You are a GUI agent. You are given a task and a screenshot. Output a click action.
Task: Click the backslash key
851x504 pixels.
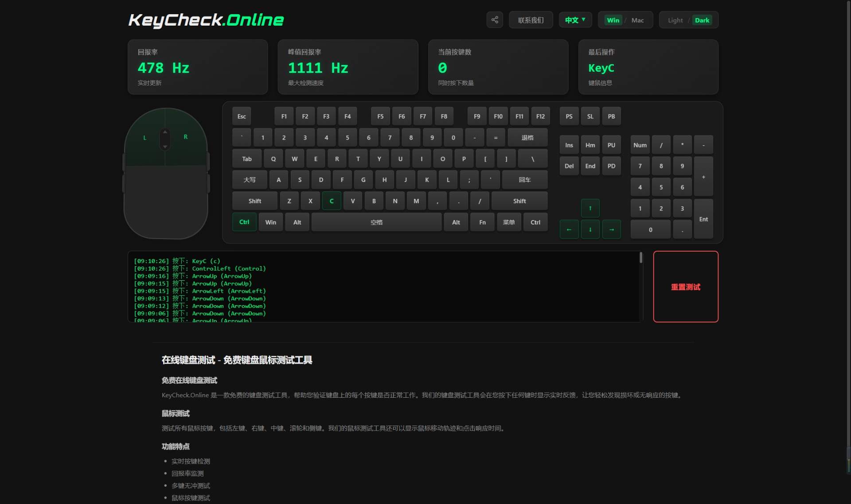tap(533, 159)
